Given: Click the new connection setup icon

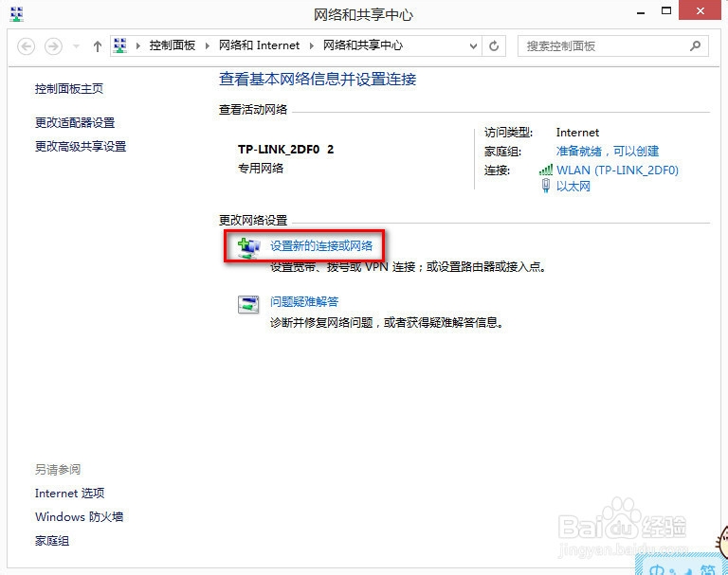Looking at the screenshot, I should tap(248, 247).
